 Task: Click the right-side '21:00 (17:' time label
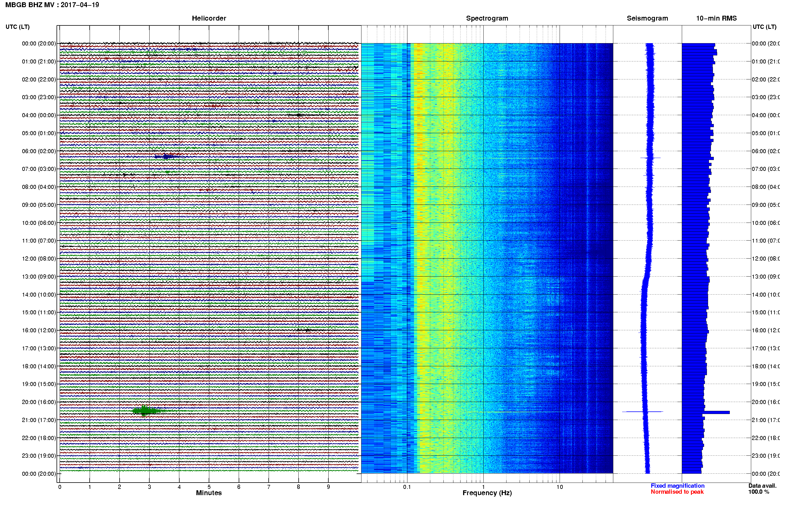point(765,420)
